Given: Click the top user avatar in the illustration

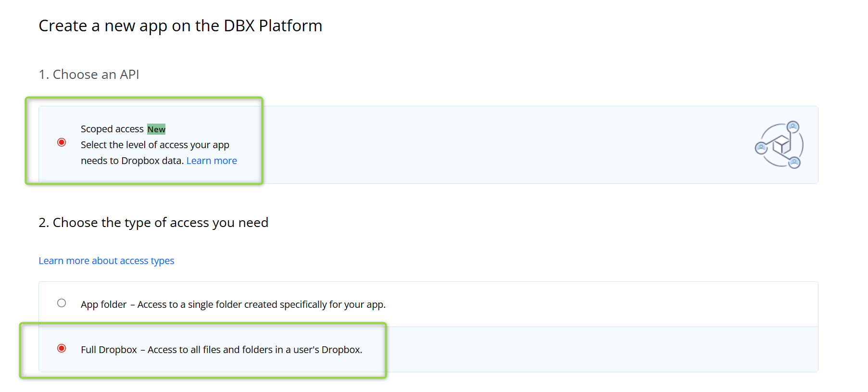Looking at the screenshot, I should pos(793,127).
